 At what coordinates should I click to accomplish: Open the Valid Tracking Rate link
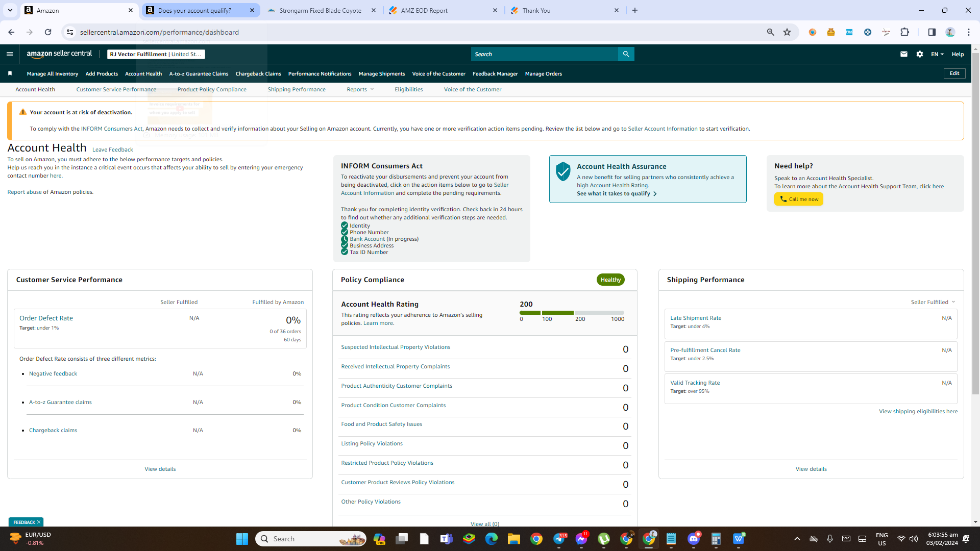695,383
